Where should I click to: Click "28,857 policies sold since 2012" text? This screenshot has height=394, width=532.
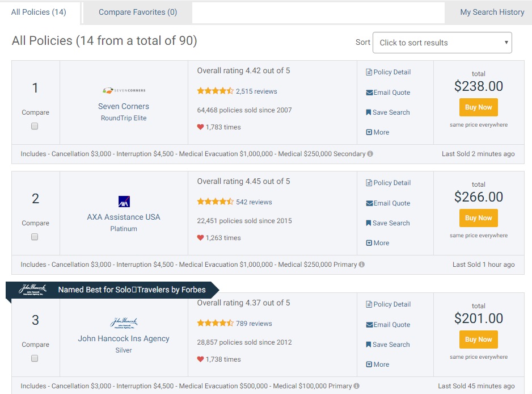pos(244,342)
